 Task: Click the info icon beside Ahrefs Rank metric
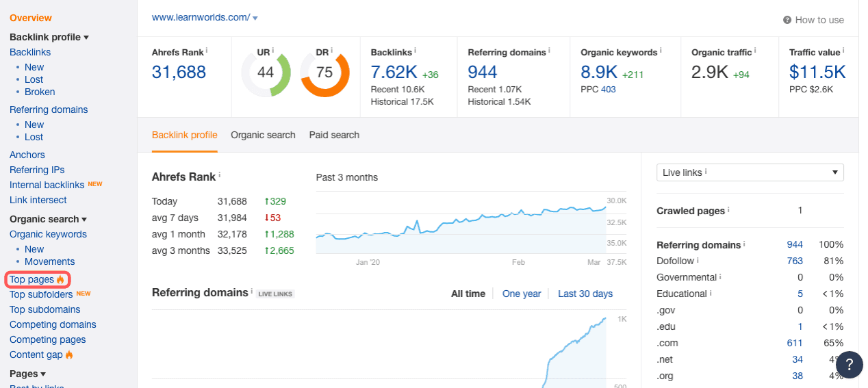point(207,51)
